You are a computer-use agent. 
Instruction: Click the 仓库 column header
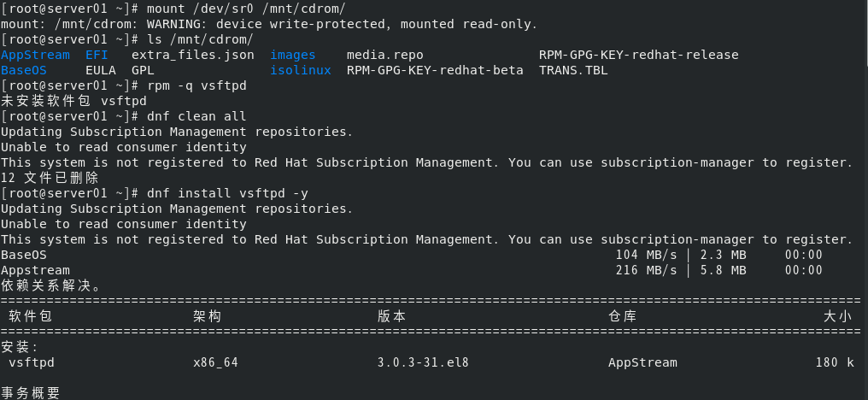pyautogui.click(x=623, y=316)
